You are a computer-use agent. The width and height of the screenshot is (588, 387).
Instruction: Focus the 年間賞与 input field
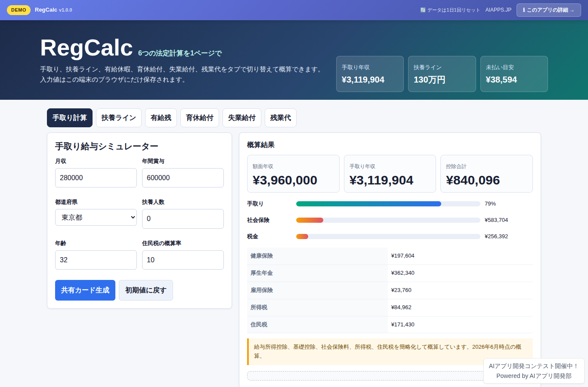[x=183, y=178]
